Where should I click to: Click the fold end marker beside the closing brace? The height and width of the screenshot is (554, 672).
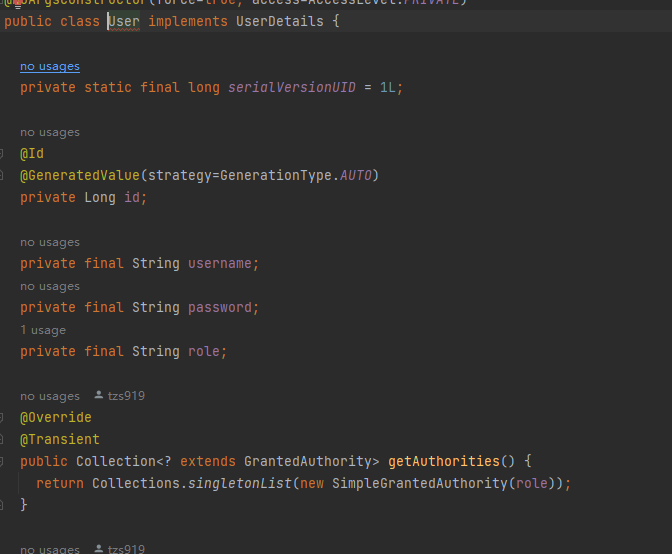[2, 505]
